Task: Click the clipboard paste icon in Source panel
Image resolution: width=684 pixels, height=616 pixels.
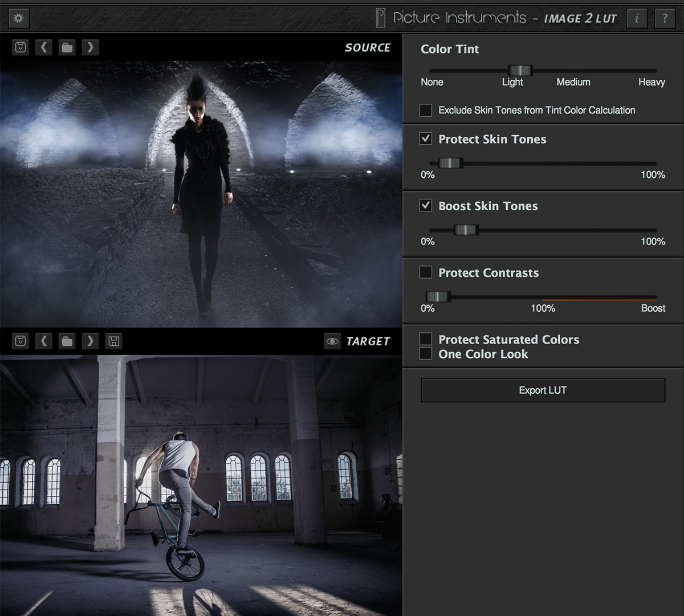Action: (21, 47)
